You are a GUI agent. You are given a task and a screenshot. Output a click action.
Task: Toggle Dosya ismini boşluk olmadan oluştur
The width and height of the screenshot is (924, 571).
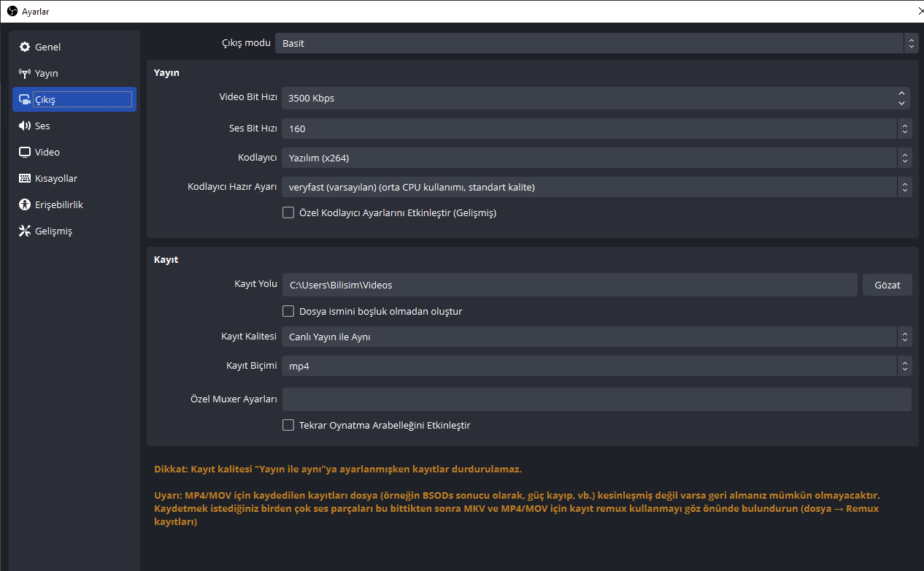pos(288,311)
